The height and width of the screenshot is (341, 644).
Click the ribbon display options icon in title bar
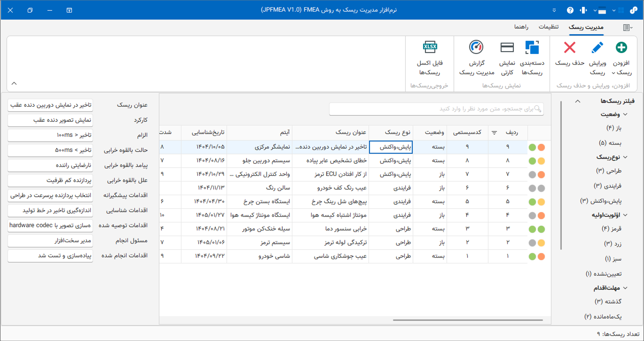point(69,10)
